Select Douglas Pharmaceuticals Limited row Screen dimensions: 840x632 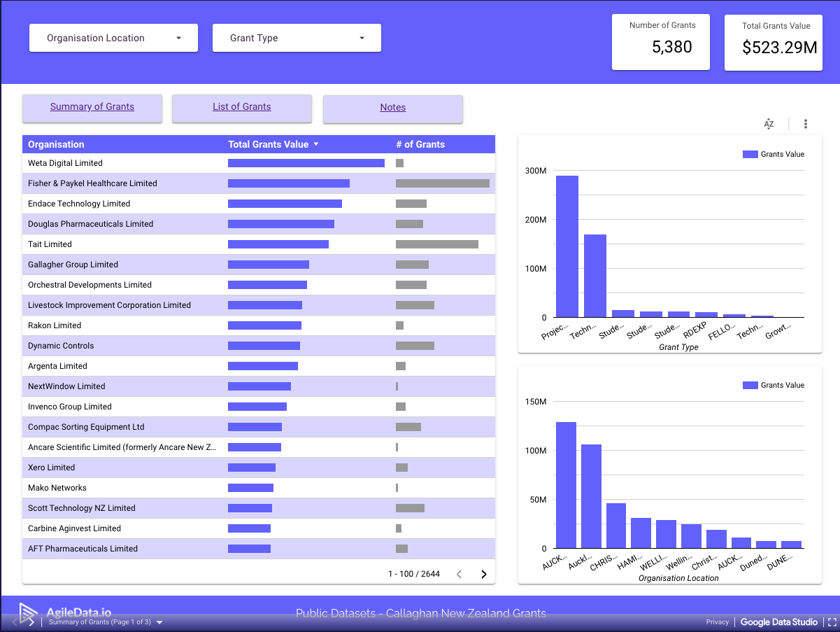point(259,224)
